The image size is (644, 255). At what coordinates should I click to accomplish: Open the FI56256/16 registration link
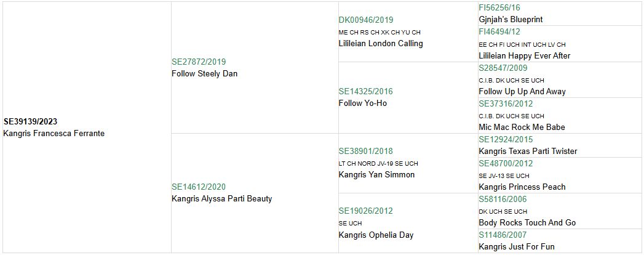499,7
